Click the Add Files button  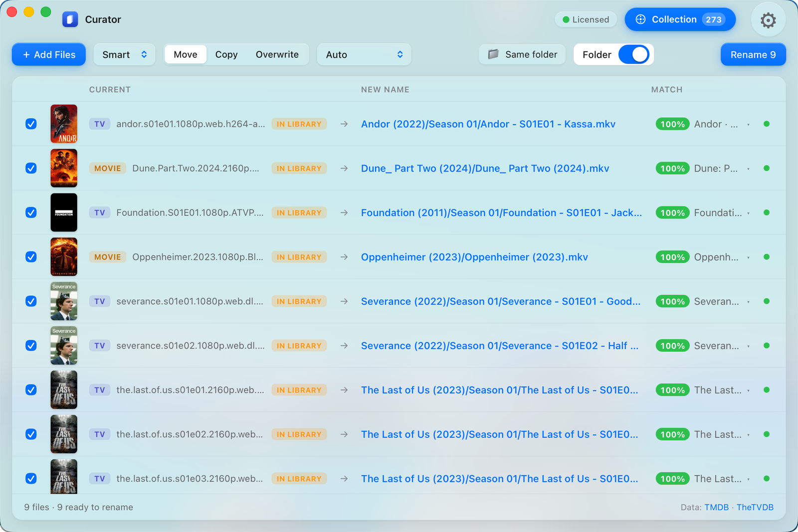pos(49,54)
